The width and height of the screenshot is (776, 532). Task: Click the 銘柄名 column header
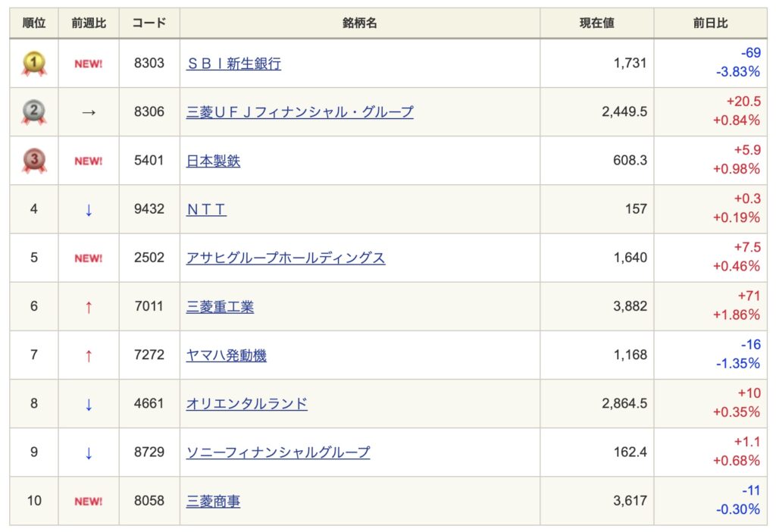pyautogui.click(x=360, y=23)
